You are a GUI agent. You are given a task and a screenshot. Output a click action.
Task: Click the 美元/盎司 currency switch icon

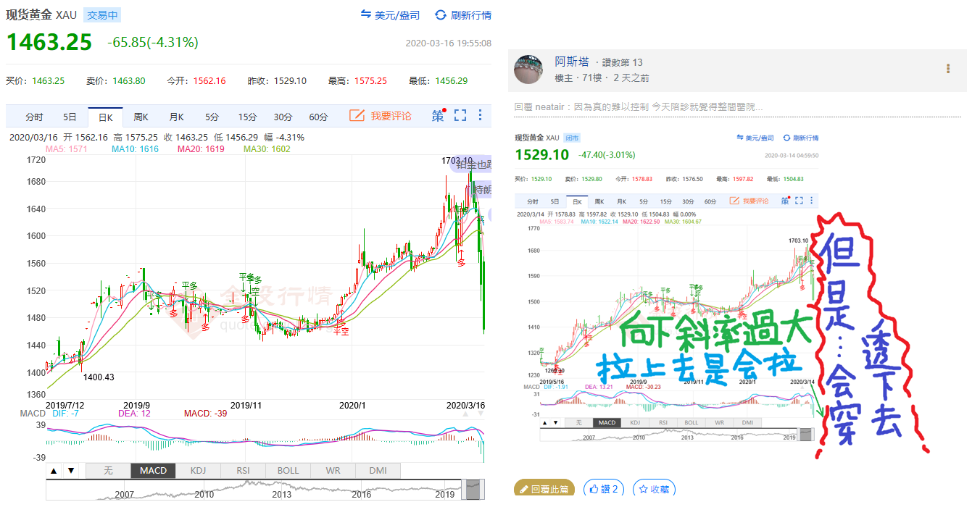click(x=366, y=14)
